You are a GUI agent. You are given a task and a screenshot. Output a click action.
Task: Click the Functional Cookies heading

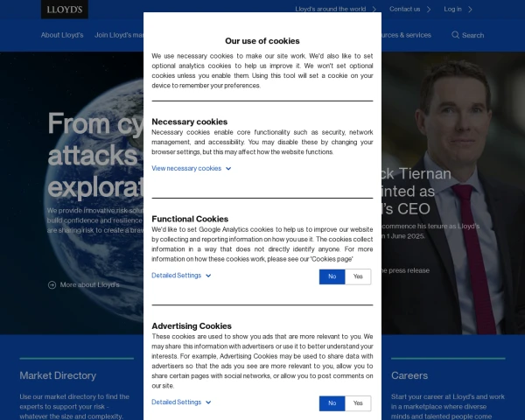click(x=190, y=219)
